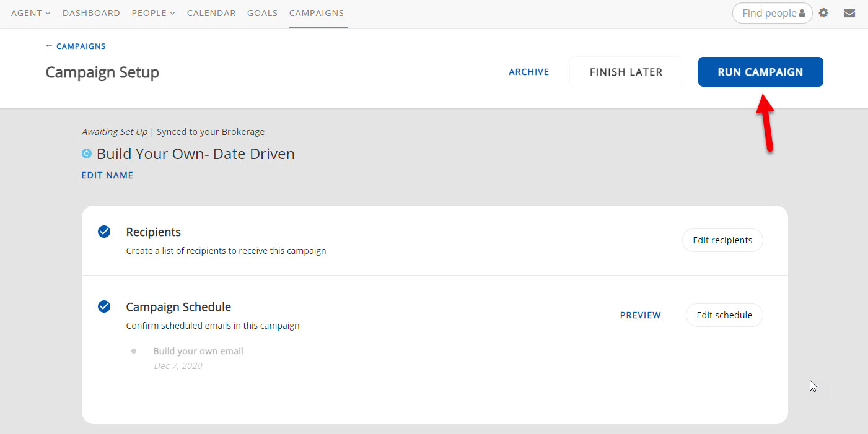Viewport: 868px width, 434px height.
Task: Click the person icon in Find people
Action: pyautogui.click(x=802, y=14)
